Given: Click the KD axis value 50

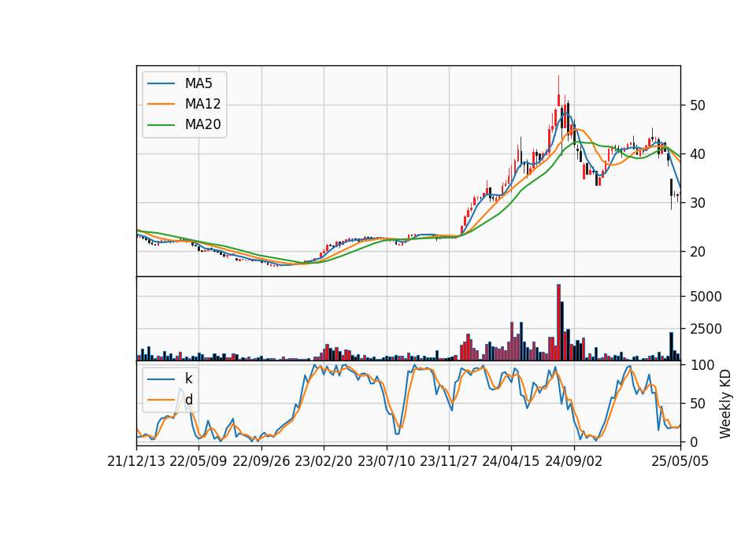Looking at the screenshot, I should point(699,403).
